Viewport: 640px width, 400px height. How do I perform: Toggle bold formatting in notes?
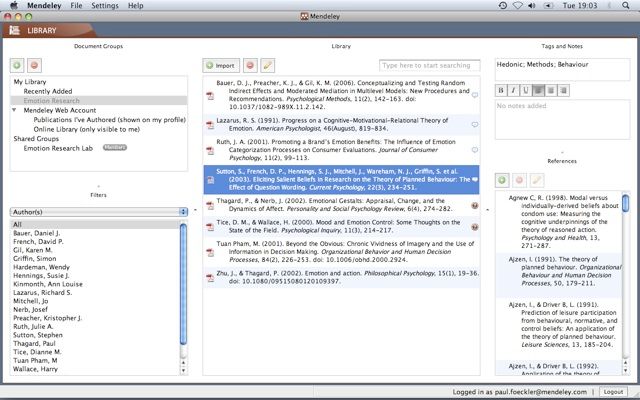tap(502, 91)
